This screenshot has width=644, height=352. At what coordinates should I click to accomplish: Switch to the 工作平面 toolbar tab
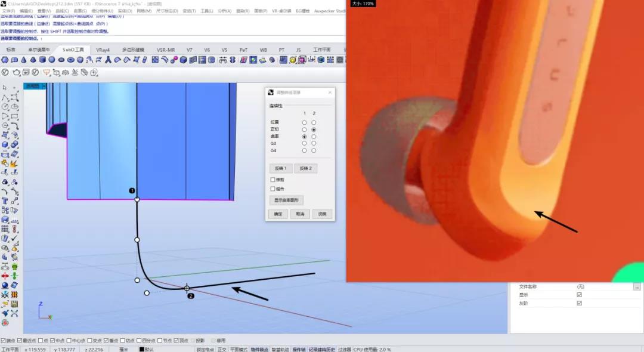click(x=321, y=50)
